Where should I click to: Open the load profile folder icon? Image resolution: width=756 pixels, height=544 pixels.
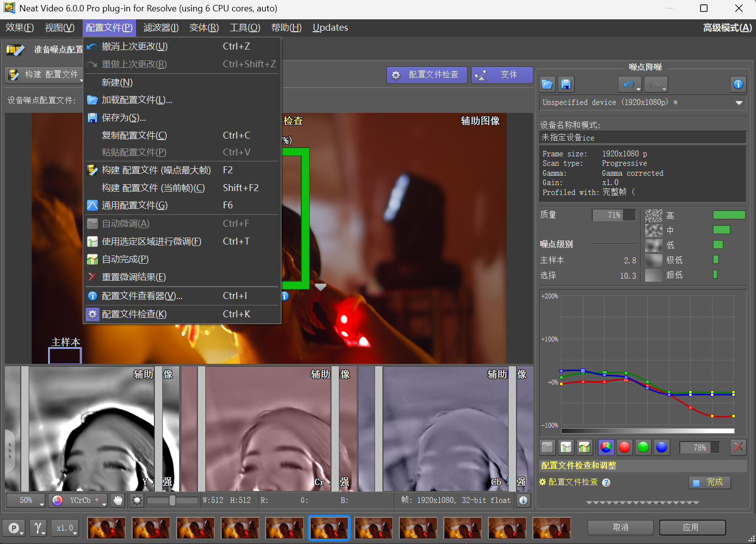pyautogui.click(x=547, y=84)
